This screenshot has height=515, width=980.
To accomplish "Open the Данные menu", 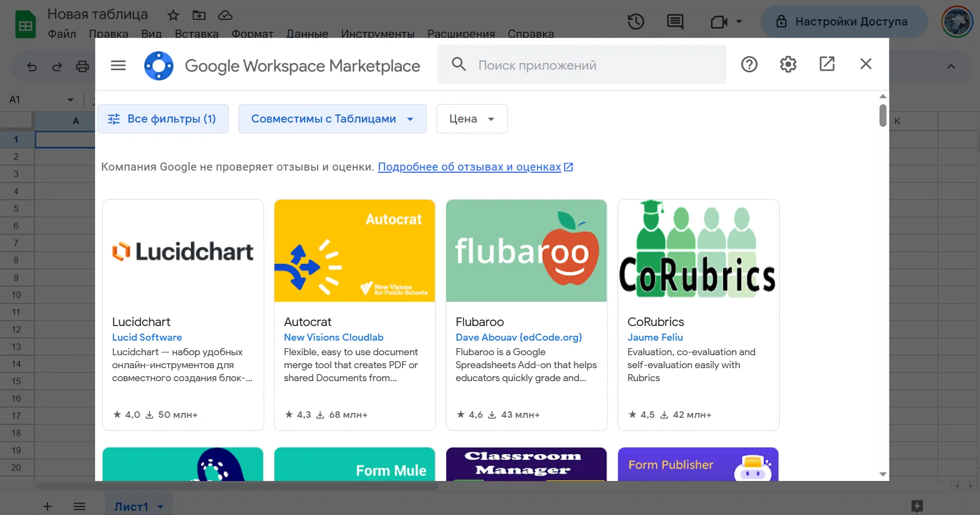I will pos(307,33).
